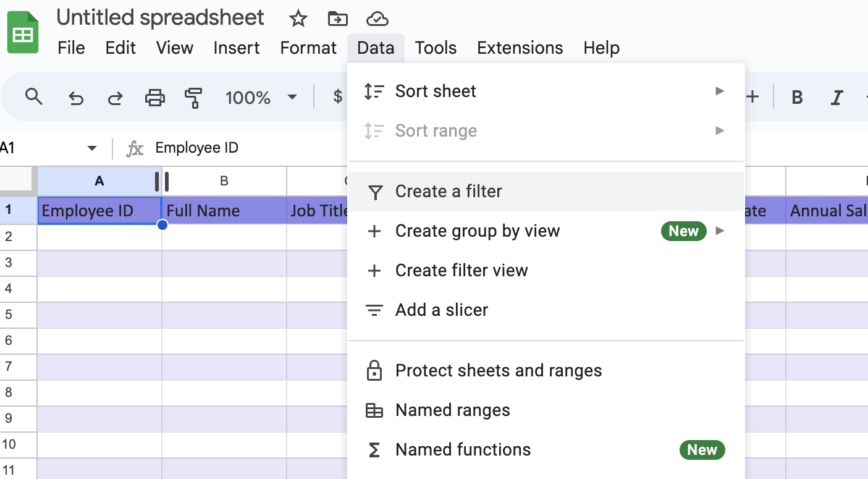Print the spreadsheet
Viewport: 868px width, 479px height.
154,97
